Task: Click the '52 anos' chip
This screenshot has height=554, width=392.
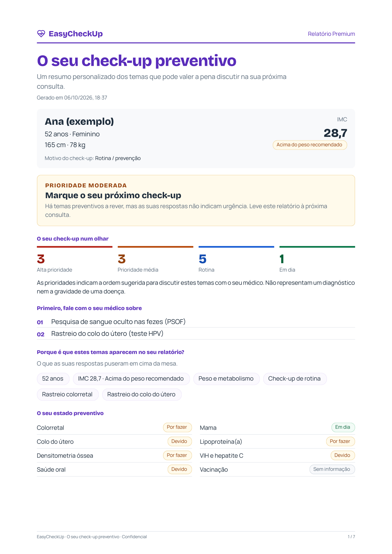Action: (53, 379)
